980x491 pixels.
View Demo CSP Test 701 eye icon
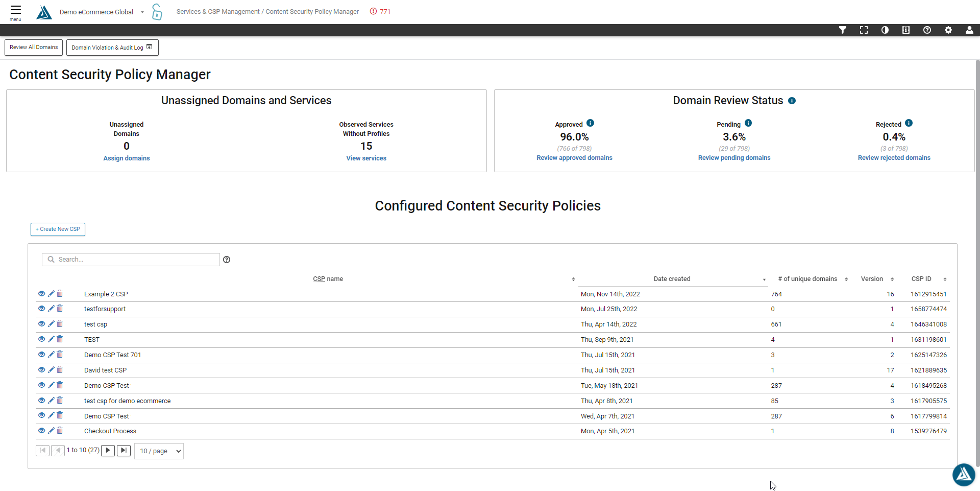42,355
